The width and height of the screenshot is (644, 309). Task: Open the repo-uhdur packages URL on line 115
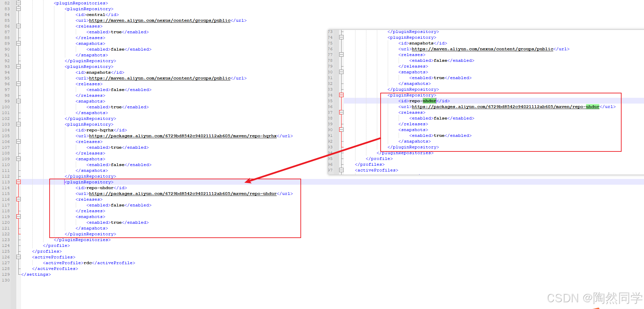pyautogui.click(x=183, y=194)
